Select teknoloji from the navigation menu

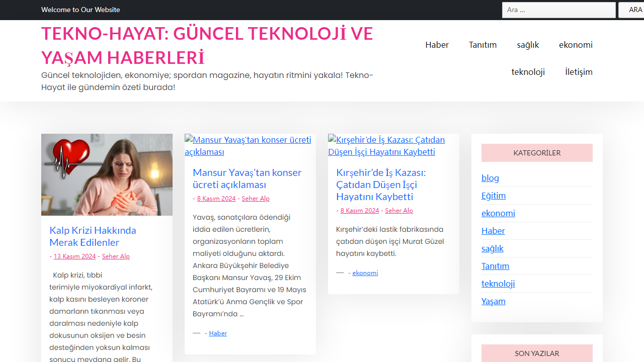[528, 72]
